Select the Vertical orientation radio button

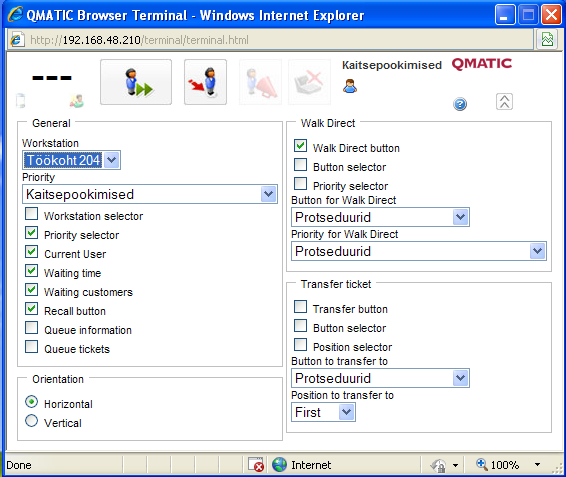[31, 421]
